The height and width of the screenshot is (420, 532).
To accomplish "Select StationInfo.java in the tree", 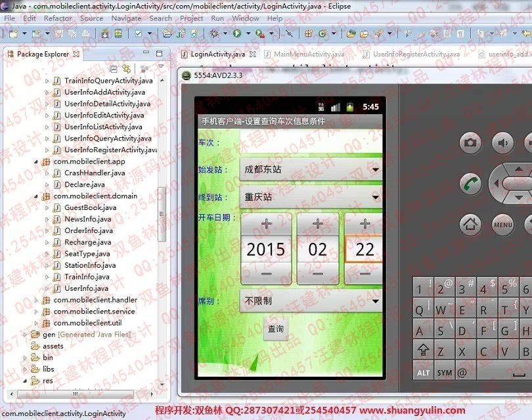I will (90, 265).
